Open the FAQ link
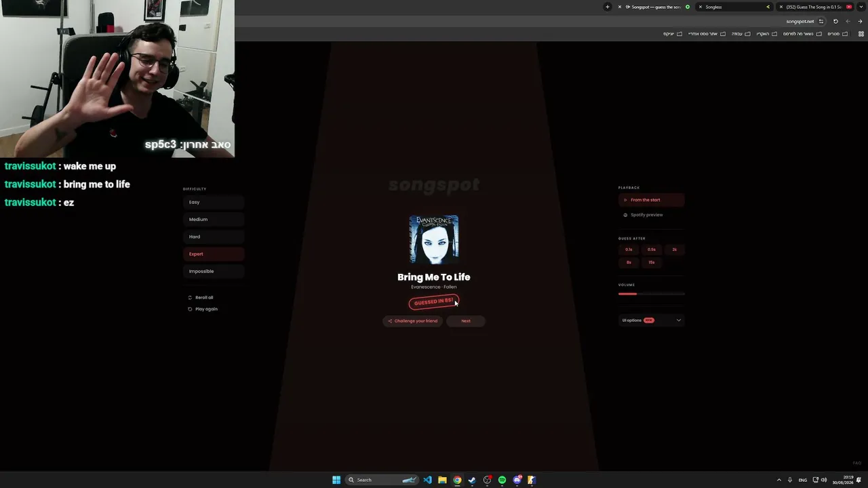Viewport: 868px width, 488px height. (x=857, y=464)
